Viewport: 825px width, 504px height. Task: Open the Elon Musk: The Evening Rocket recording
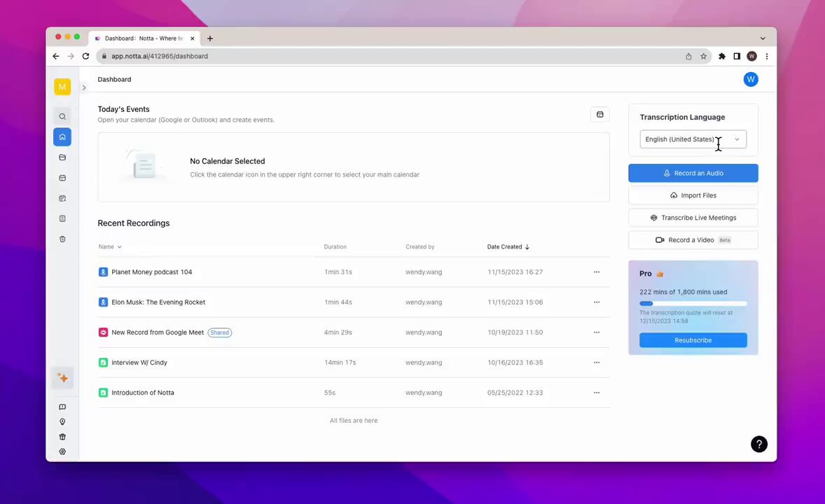(158, 302)
